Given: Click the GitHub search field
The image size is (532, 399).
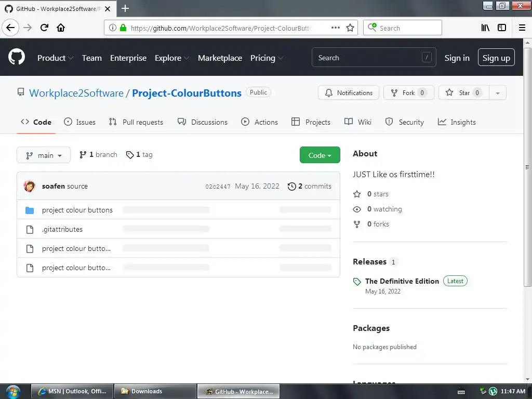Looking at the screenshot, I should tap(374, 57).
